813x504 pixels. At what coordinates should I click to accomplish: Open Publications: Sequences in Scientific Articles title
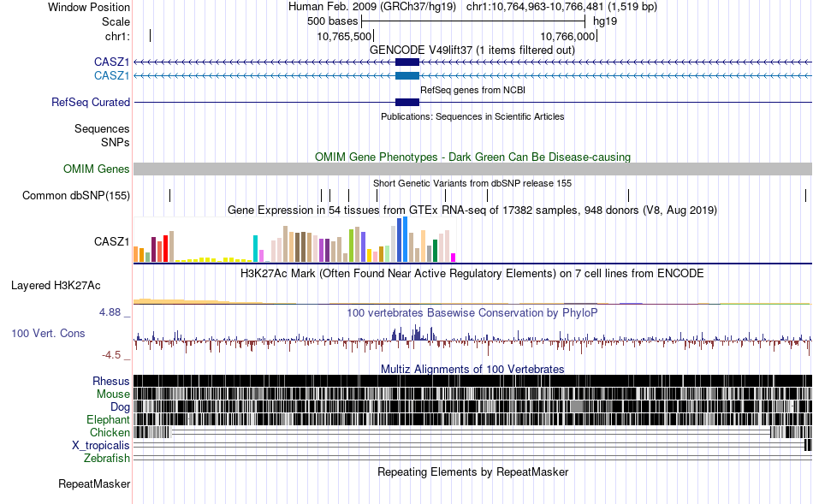(x=472, y=116)
